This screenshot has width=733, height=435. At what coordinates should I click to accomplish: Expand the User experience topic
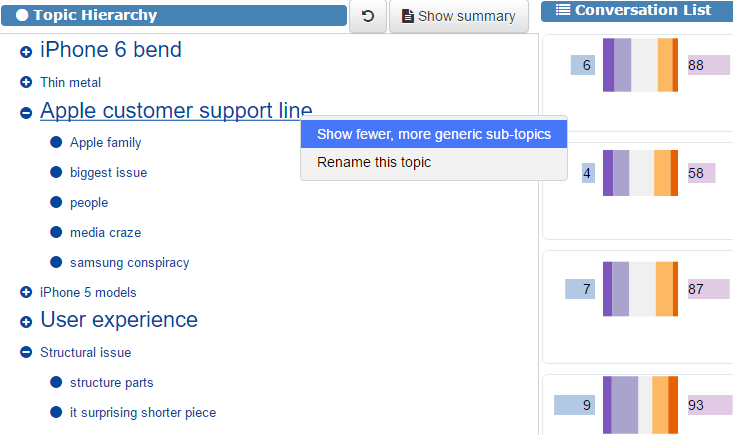click(26, 322)
